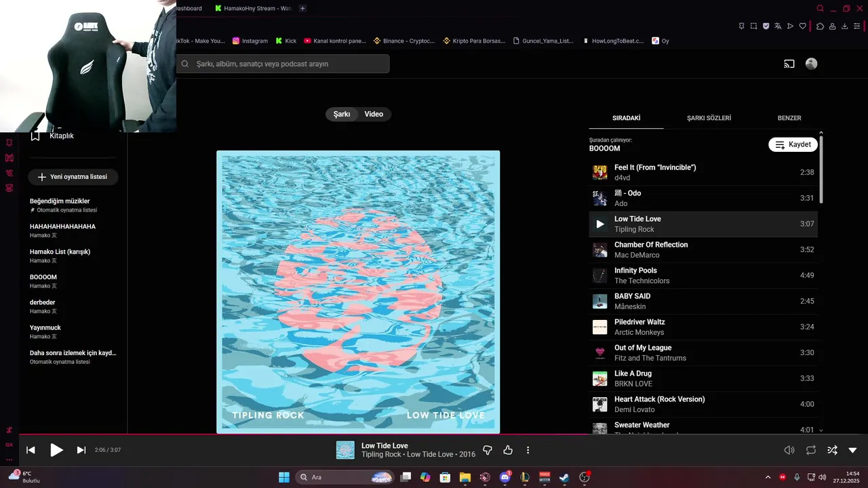This screenshot has height=488, width=868.
Task: Play the 踊 - Odo track by Ado
Action: pos(703,198)
